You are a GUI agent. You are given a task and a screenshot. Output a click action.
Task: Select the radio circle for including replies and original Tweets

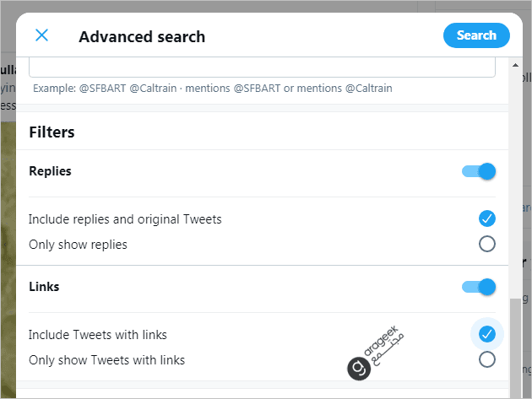coord(487,218)
